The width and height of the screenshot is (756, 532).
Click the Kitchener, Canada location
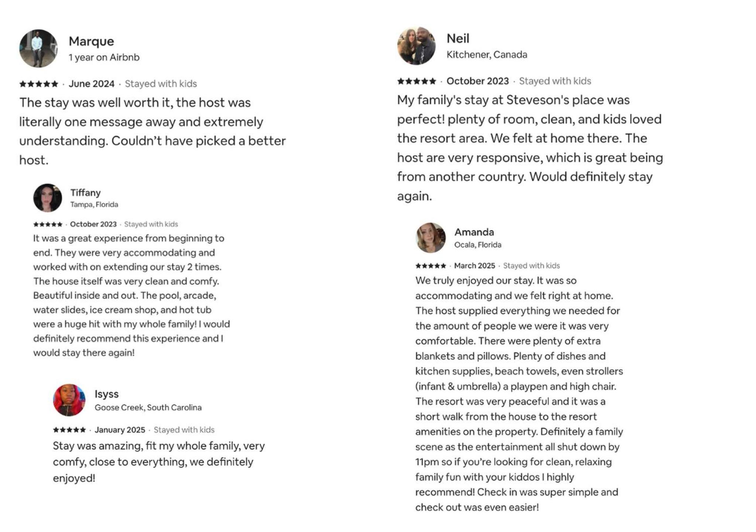tap(487, 55)
